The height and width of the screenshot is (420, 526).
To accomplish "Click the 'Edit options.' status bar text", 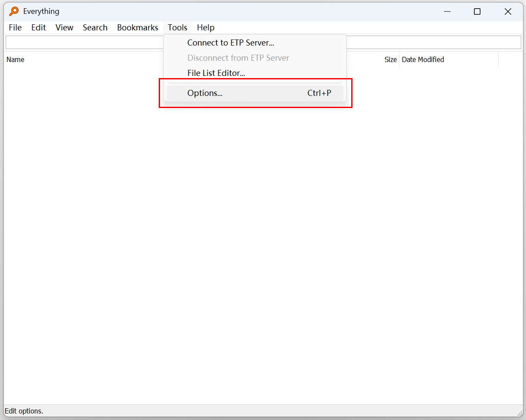I will 24,411.
